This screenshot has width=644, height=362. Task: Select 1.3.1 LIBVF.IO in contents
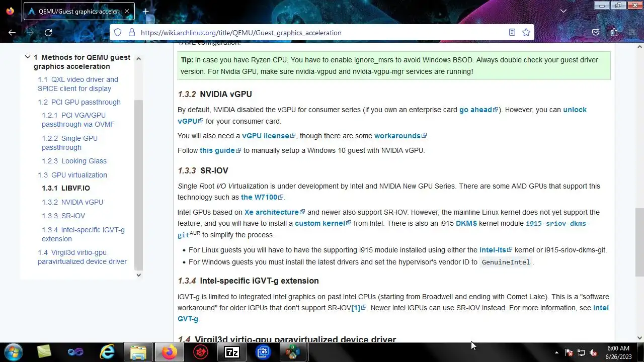(x=66, y=188)
